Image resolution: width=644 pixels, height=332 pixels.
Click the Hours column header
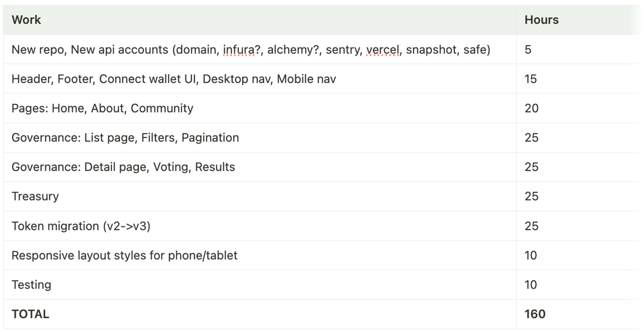pos(580,20)
